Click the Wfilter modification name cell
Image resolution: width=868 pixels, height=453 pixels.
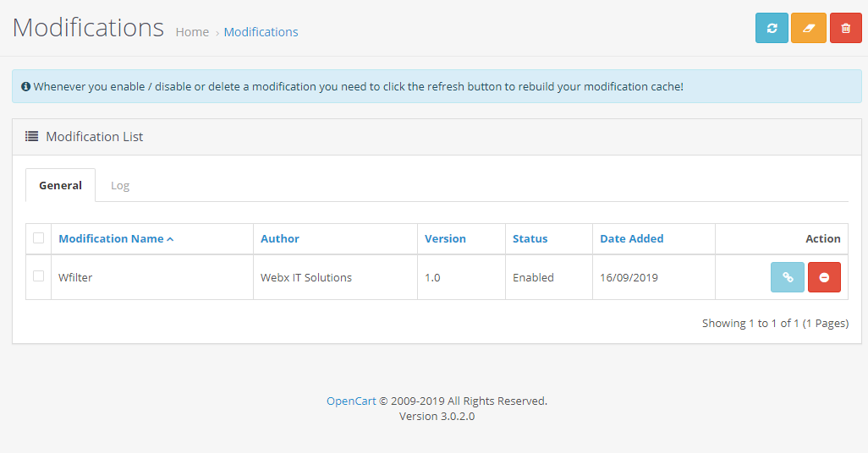click(75, 277)
